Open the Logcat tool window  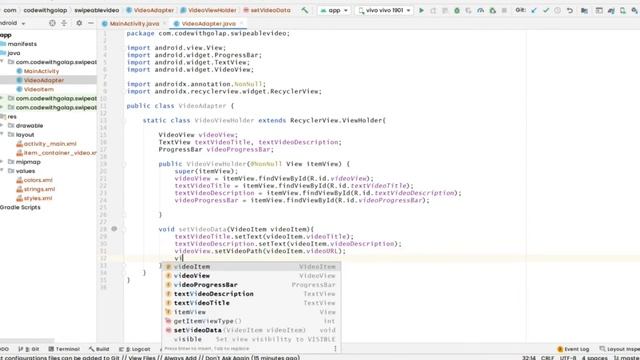135,349
